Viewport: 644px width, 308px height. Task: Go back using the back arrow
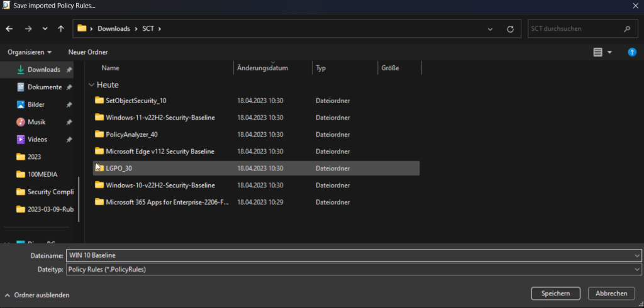click(x=9, y=29)
